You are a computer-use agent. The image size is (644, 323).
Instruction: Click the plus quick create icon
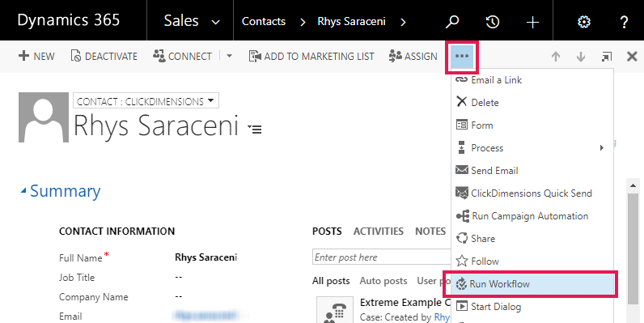532,22
